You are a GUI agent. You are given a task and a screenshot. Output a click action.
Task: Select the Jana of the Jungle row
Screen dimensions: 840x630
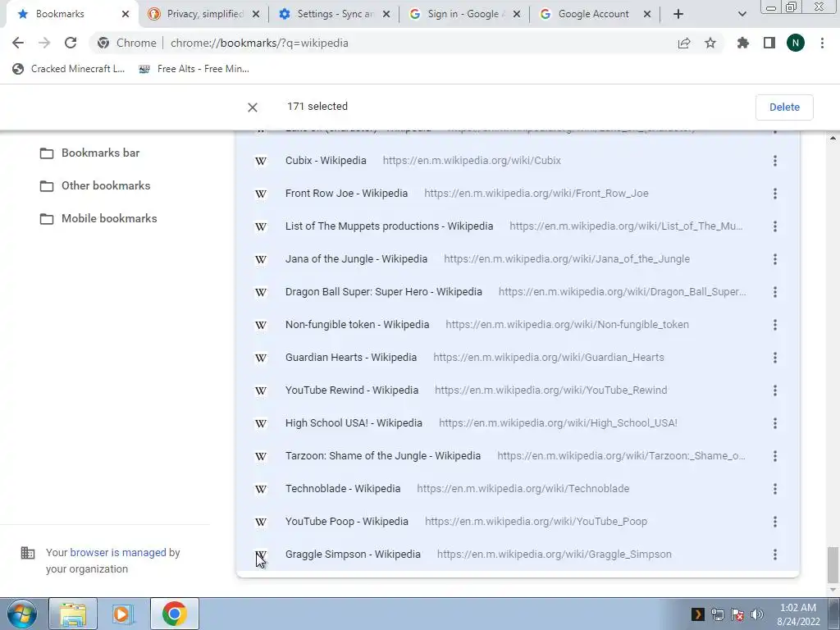(x=518, y=259)
